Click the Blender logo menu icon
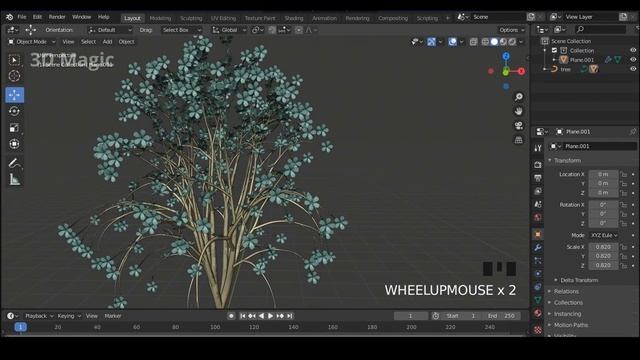This screenshot has height=360, width=640. (x=9, y=17)
